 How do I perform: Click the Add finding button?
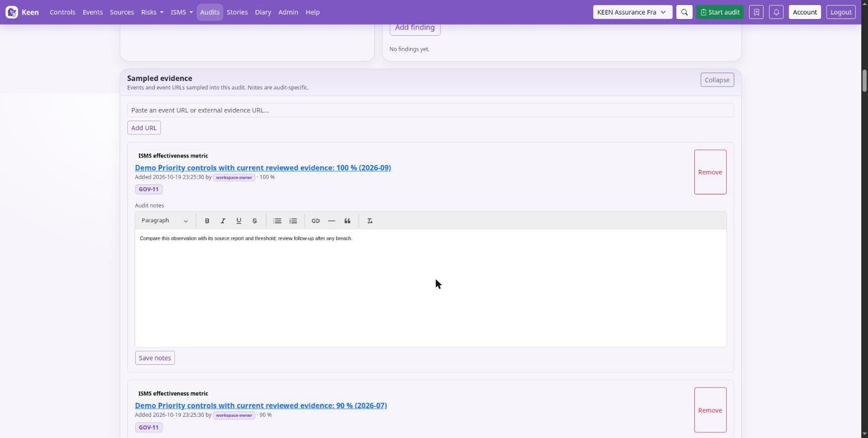[x=415, y=27]
